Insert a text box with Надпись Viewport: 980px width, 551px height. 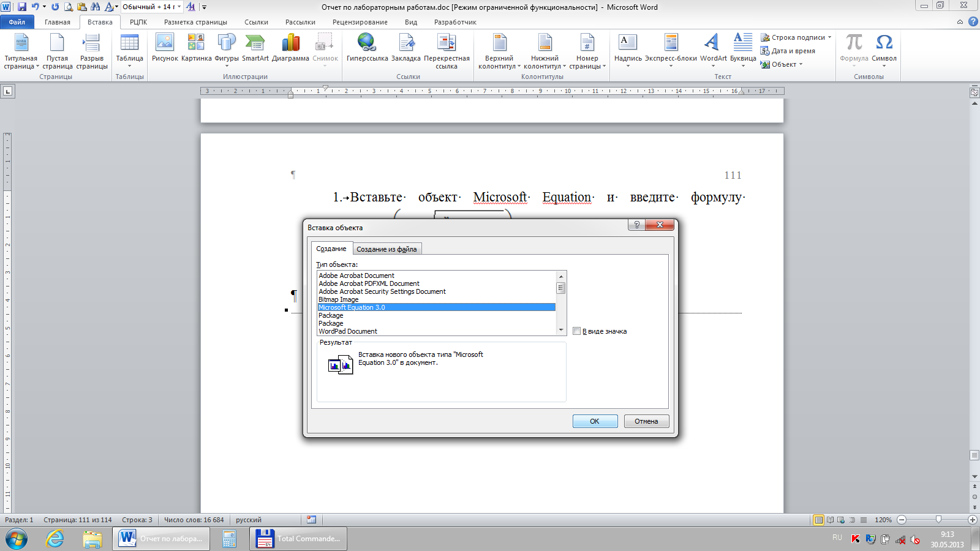point(628,50)
